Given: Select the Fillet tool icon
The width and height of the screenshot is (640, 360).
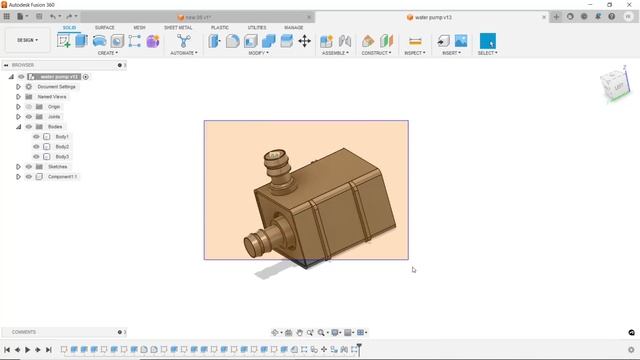Looking at the screenshot, I should [x=233, y=41].
